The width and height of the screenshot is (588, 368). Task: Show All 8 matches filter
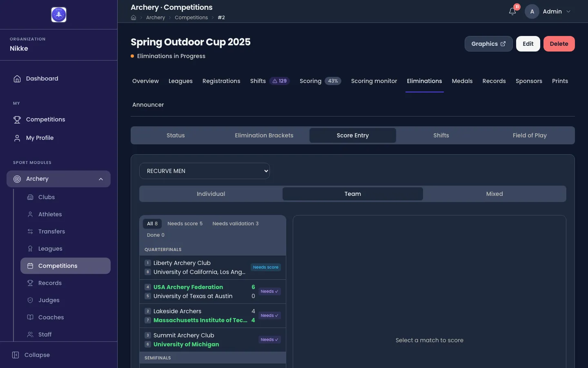(x=152, y=224)
